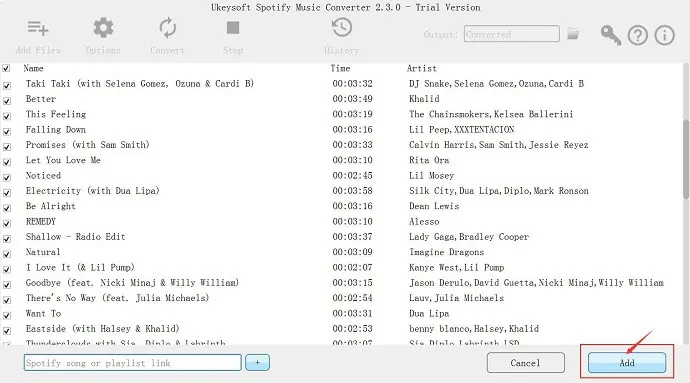Click artist Khalid in Better row
This screenshot has height=383, width=690.
424,99
